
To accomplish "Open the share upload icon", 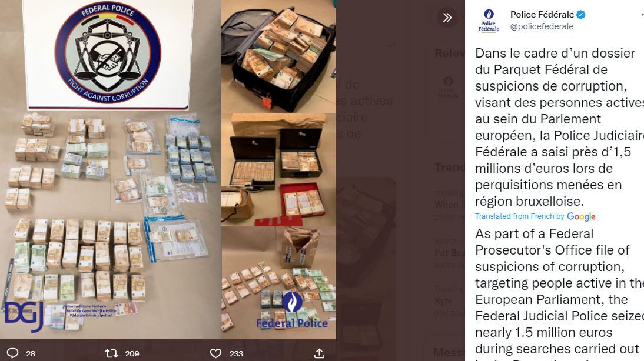I will (x=319, y=353).
